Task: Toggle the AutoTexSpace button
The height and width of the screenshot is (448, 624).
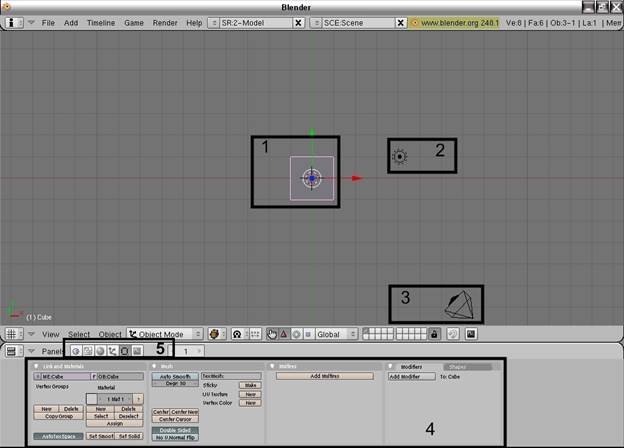Action: point(58,437)
